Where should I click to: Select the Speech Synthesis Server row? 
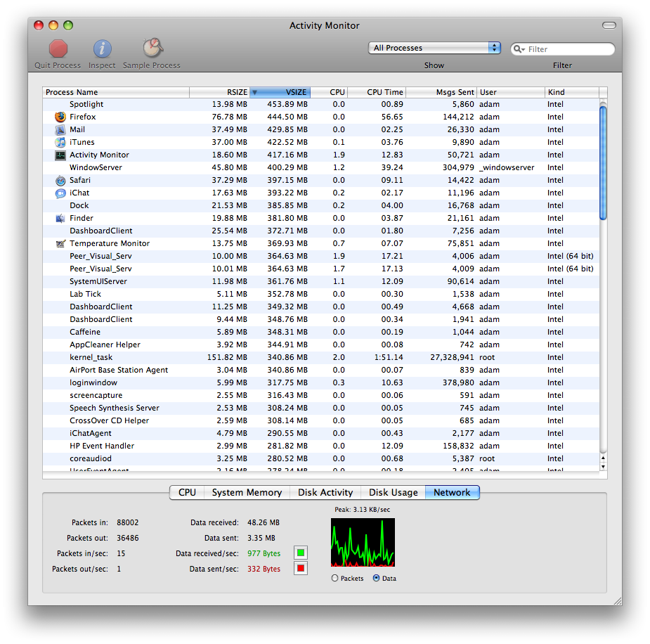321,408
